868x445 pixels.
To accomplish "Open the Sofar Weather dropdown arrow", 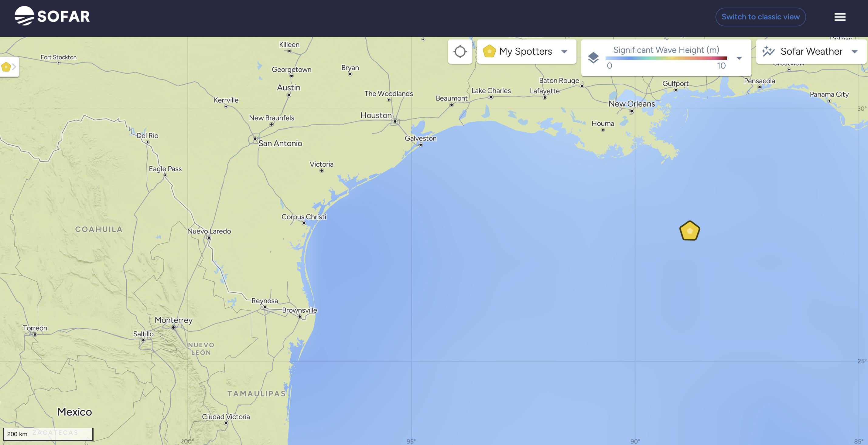I will tap(854, 52).
